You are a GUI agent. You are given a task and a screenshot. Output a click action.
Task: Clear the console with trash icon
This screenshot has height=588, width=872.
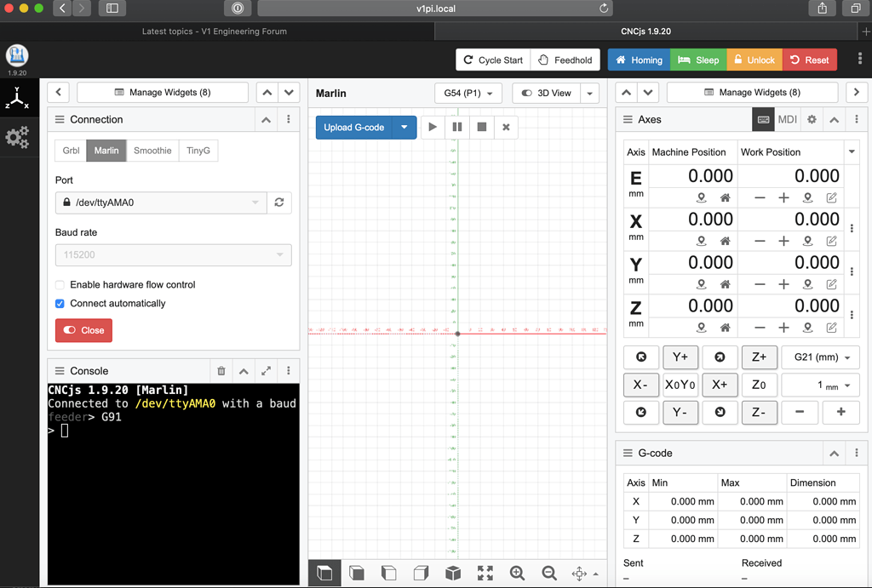221,371
